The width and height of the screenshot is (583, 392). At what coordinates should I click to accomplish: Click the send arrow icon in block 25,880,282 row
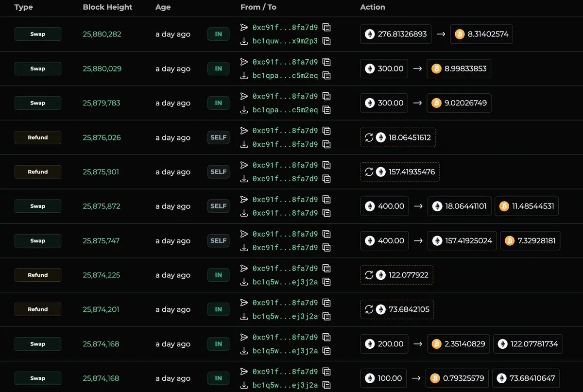pos(244,27)
